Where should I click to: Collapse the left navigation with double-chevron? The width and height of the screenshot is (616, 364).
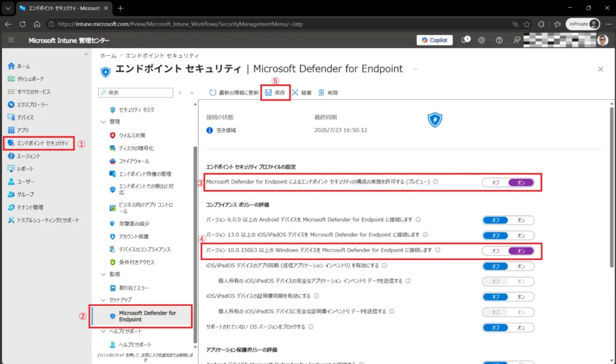(x=86, y=54)
